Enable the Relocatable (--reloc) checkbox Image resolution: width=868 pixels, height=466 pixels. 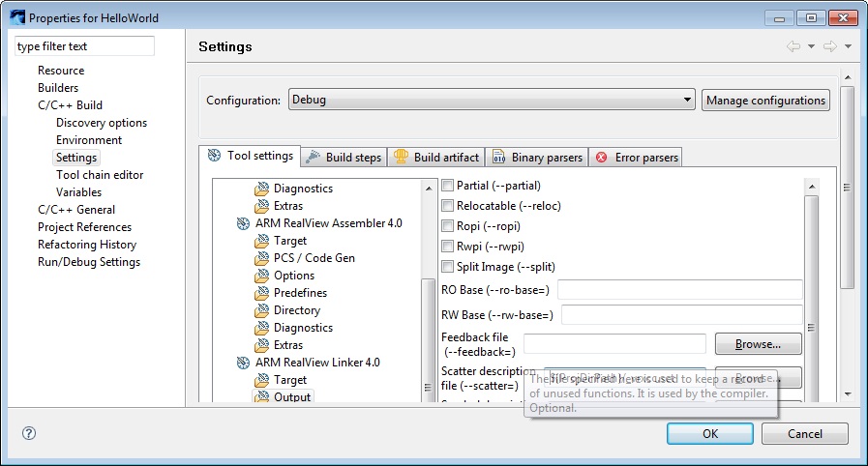tap(447, 206)
